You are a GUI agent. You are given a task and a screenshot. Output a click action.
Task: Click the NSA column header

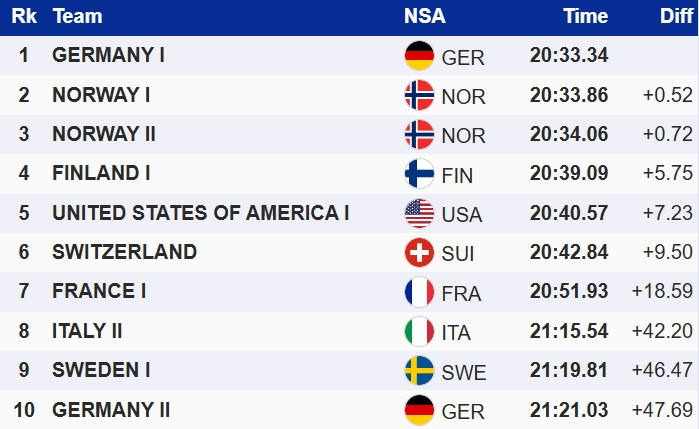pos(425,16)
